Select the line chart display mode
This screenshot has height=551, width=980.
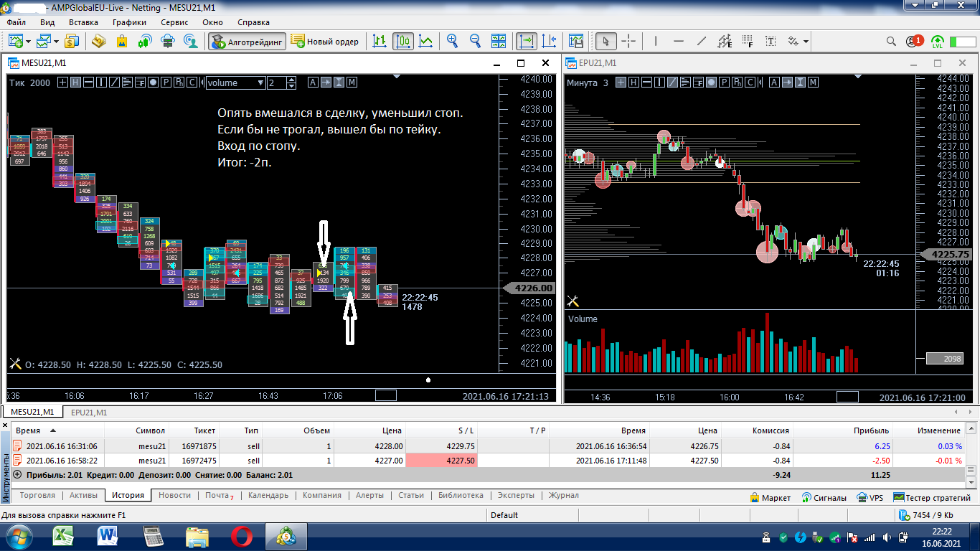[x=426, y=41]
